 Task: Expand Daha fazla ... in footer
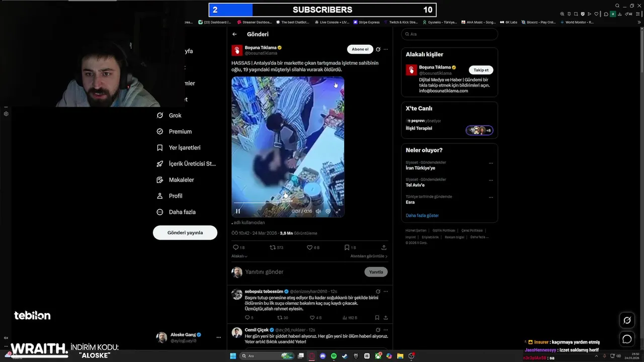point(479,237)
